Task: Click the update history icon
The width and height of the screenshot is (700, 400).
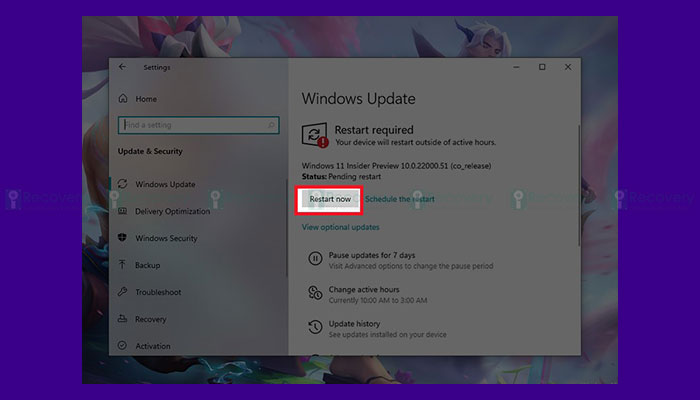Action: 315,327
